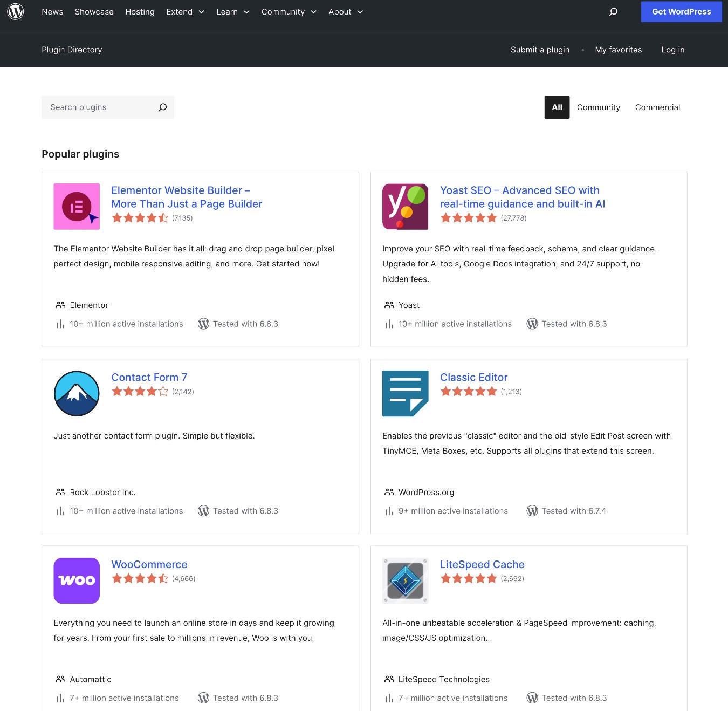Select the Community filter
The width and height of the screenshot is (728, 711).
coord(598,107)
